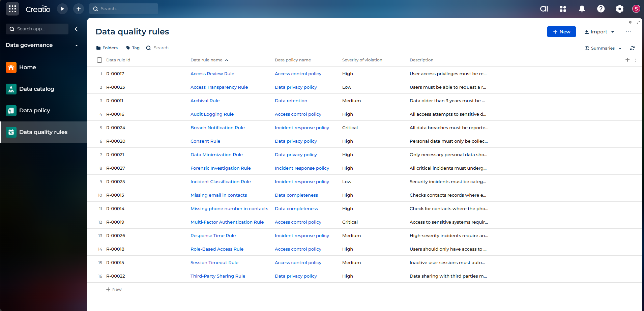Open Archival Rule link
Screen dimensions: 644x311
pyautogui.click(x=205, y=101)
